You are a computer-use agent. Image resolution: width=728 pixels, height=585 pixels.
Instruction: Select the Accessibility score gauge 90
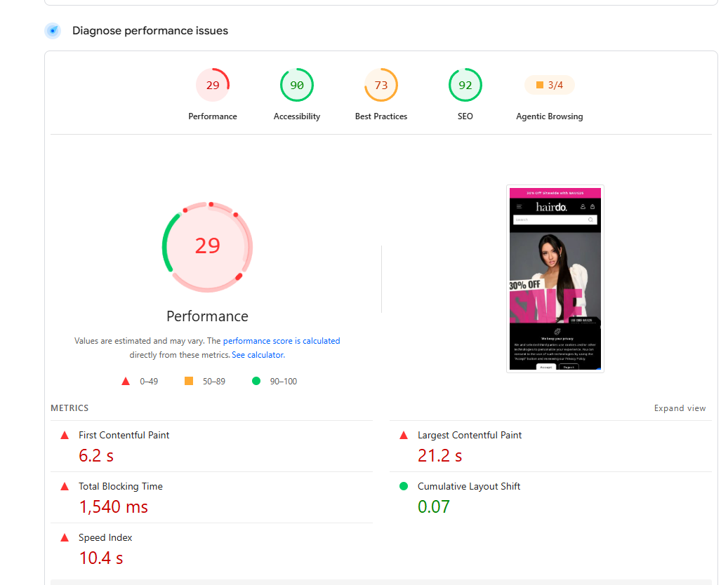coord(297,85)
